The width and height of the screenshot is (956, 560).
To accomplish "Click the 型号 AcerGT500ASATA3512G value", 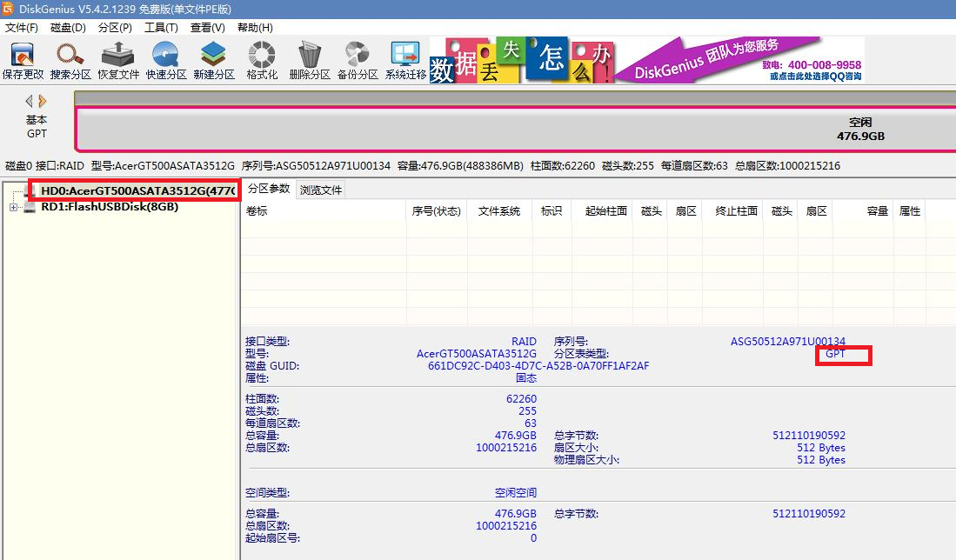I will [x=476, y=353].
